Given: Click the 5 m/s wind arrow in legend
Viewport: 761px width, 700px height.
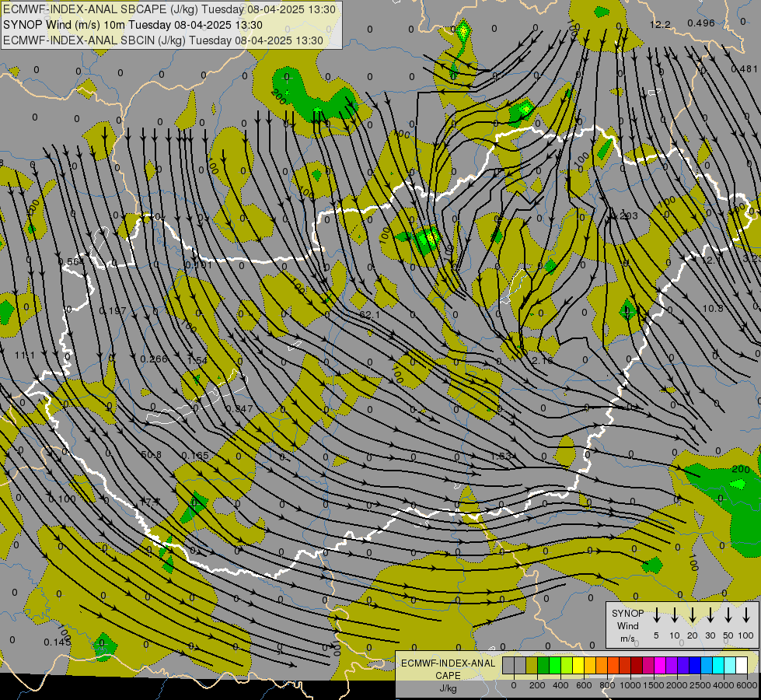Looking at the screenshot, I should click(657, 615).
